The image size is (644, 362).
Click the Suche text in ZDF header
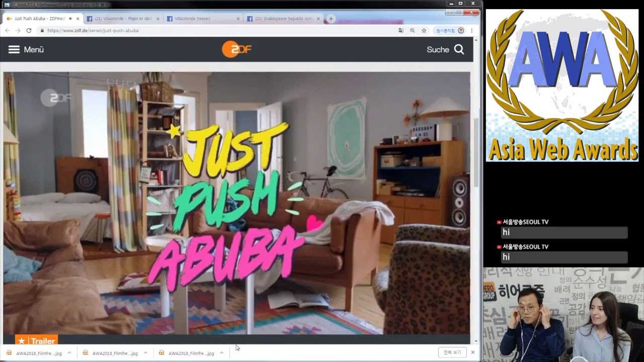click(438, 49)
